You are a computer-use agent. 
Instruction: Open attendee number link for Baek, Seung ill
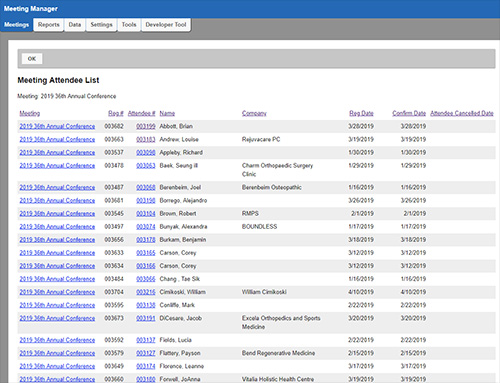click(x=146, y=166)
